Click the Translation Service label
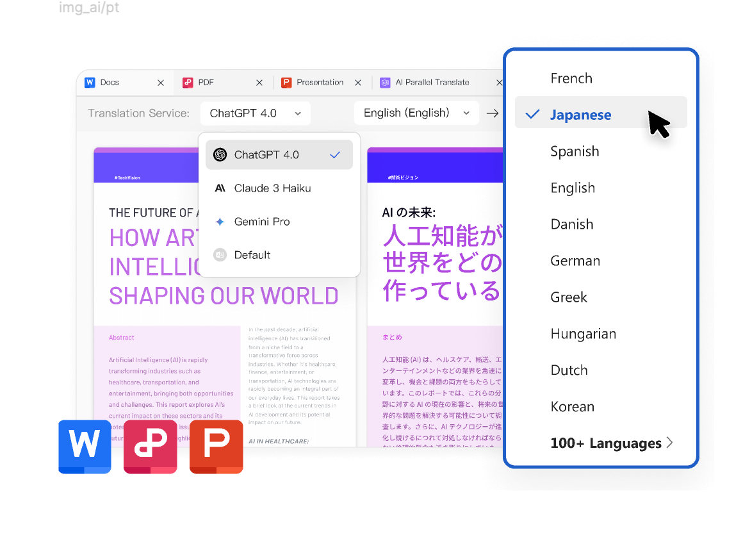743x560 pixels. click(138, 113)
